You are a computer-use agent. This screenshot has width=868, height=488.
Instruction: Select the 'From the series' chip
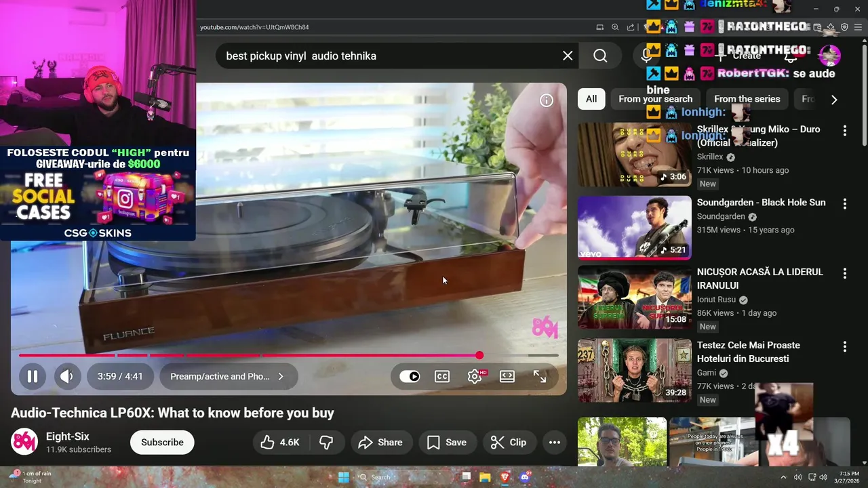pos(747,99)
